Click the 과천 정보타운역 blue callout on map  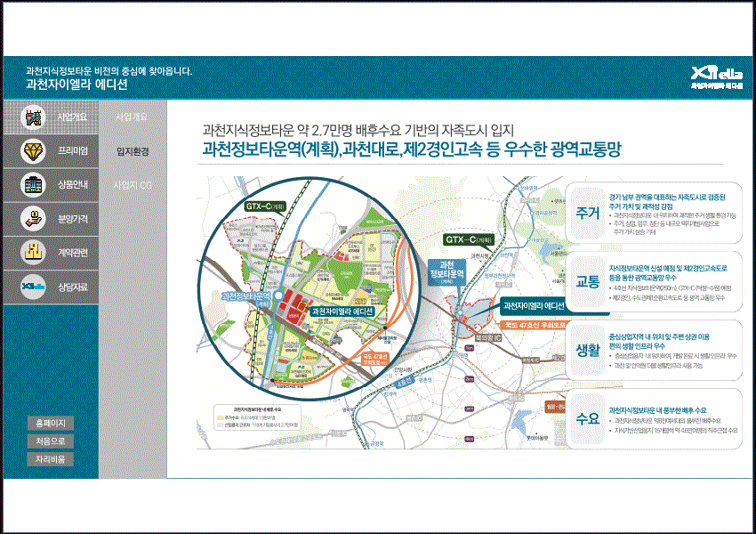point(447,272)
